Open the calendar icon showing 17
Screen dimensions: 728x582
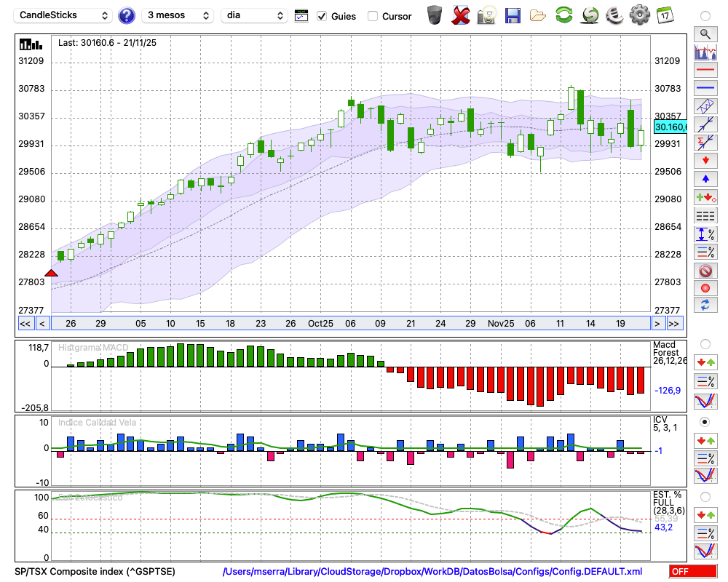tap(664, 15)
